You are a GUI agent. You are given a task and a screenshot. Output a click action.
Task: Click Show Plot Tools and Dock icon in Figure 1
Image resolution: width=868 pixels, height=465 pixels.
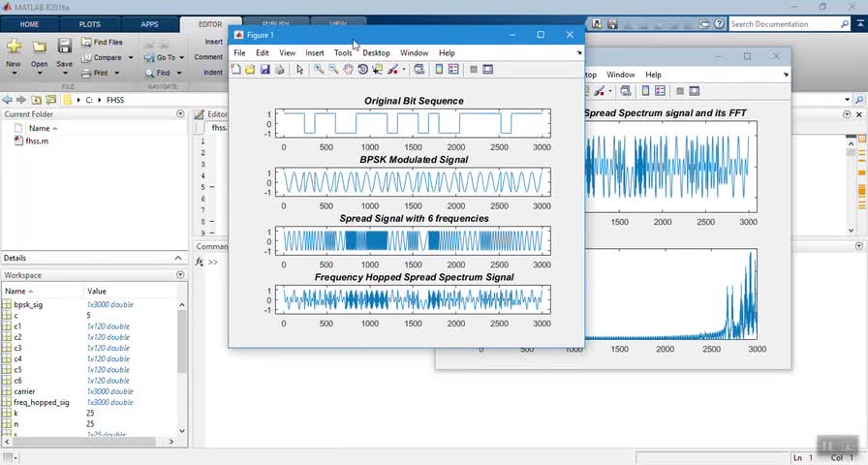[x=487, y=69]
